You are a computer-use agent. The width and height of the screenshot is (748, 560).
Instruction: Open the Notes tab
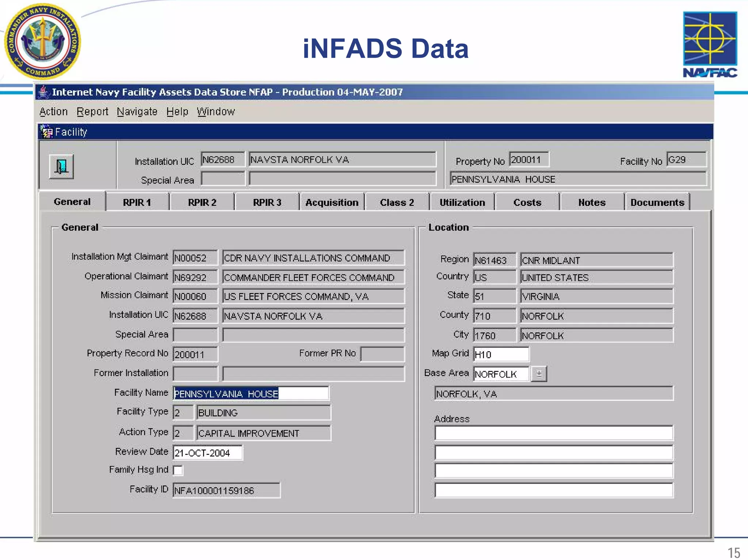point(592,202)
